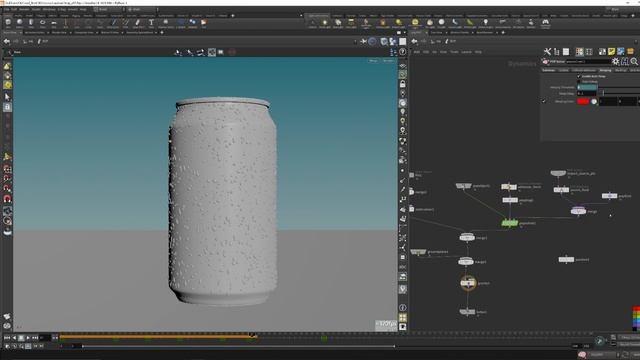Open the Build desktop dropdown

109,9
